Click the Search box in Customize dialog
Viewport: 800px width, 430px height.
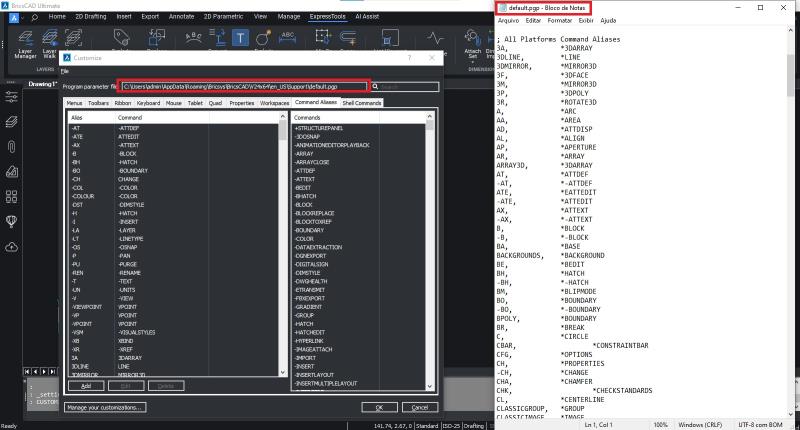click(x=405, y=87)
